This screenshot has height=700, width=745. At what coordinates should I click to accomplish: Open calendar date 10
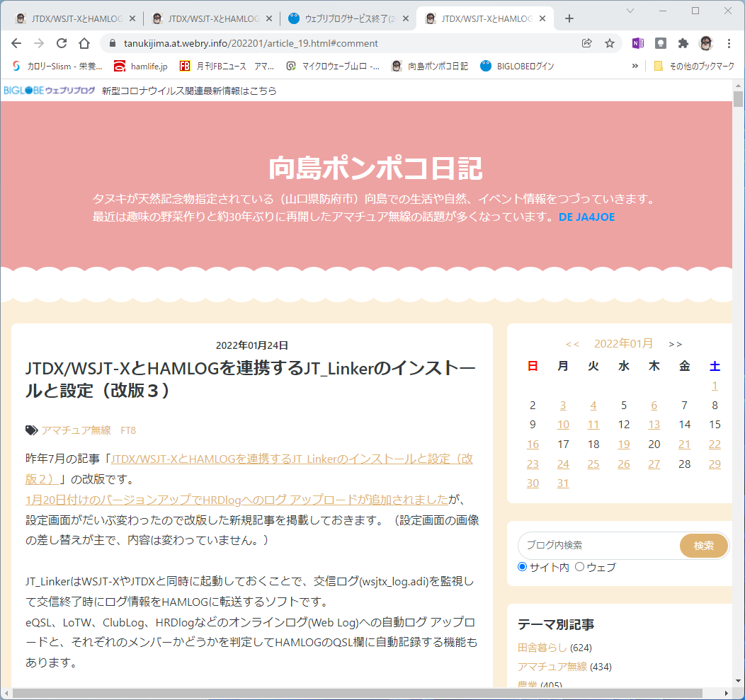point(563,425)
